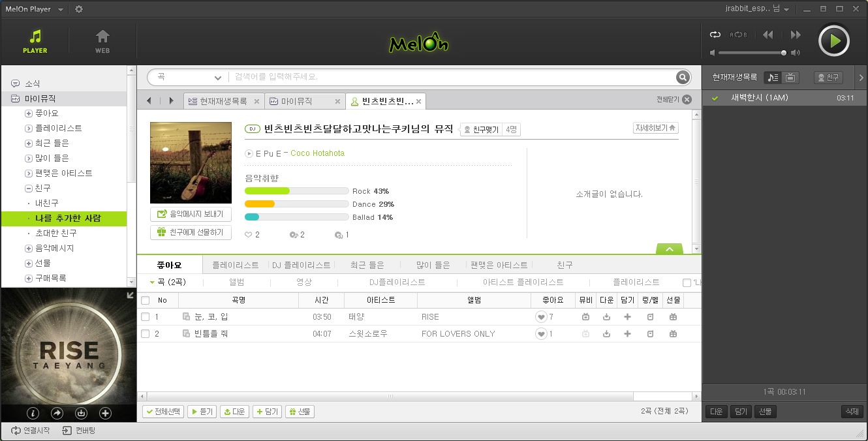Click the gift icon for 눈, 코, 입 row
The height and width of the screenshot is (441, 868).
673,317
